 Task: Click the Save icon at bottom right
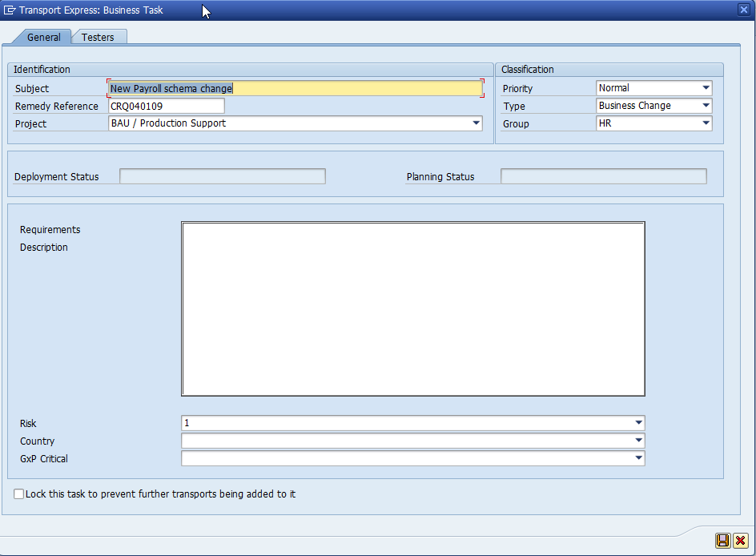coord(722,541)
